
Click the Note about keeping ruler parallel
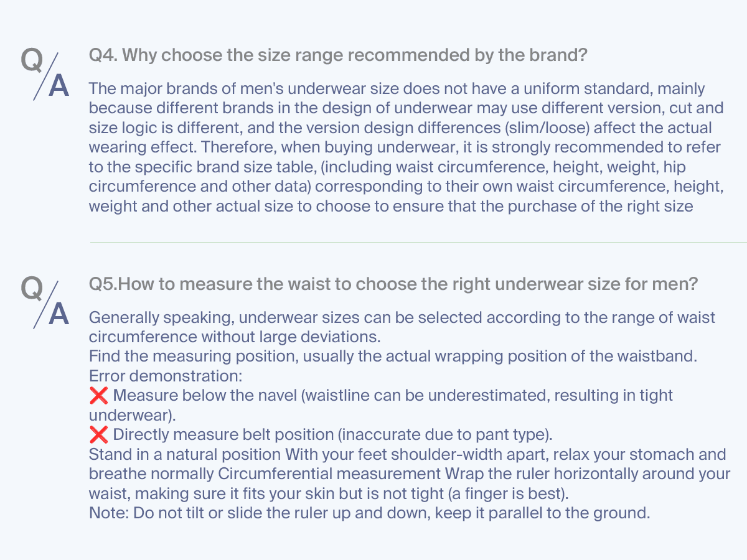coord(370,513)
